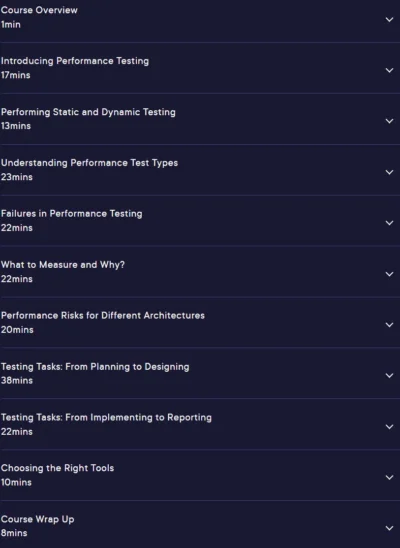Select Understanding Performance Test Types title
Viewport: 400px width, 548px height.
89,163
